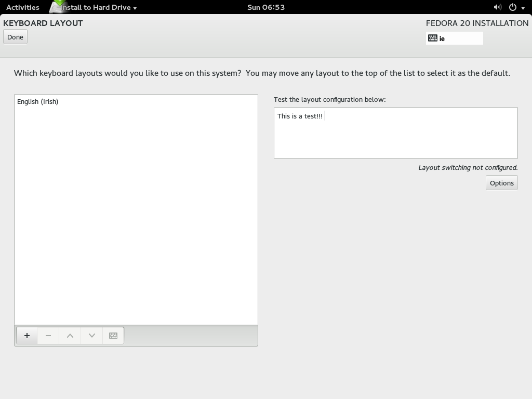Click the KEYBOARD LAYOUT heading
This screenshot has height=399, width=532.
(x=43, y=23)
